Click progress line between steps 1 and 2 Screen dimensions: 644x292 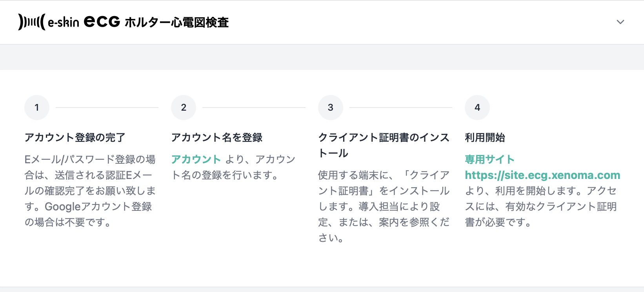click(x=107, y=108)
